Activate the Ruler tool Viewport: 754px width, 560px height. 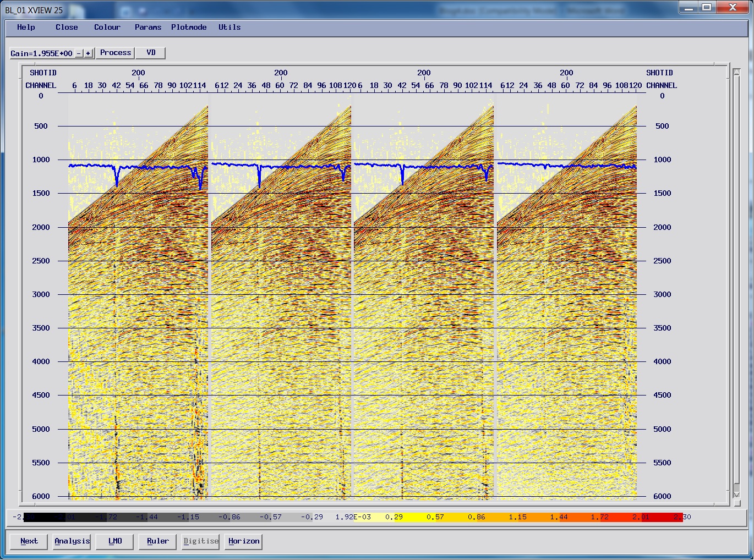click(x=157, y=541)
